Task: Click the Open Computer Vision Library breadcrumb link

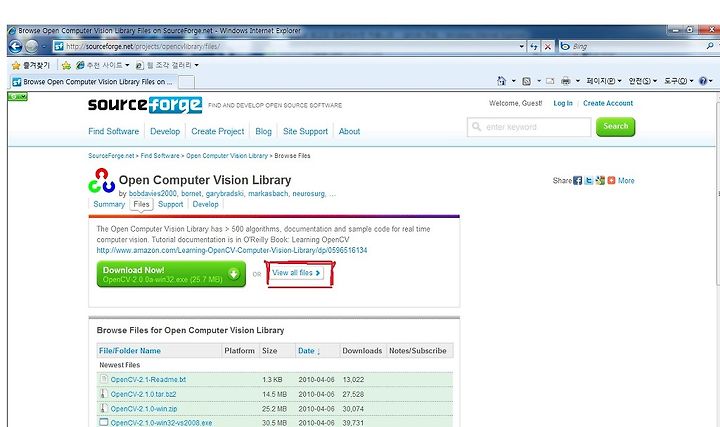Action: 227,156
